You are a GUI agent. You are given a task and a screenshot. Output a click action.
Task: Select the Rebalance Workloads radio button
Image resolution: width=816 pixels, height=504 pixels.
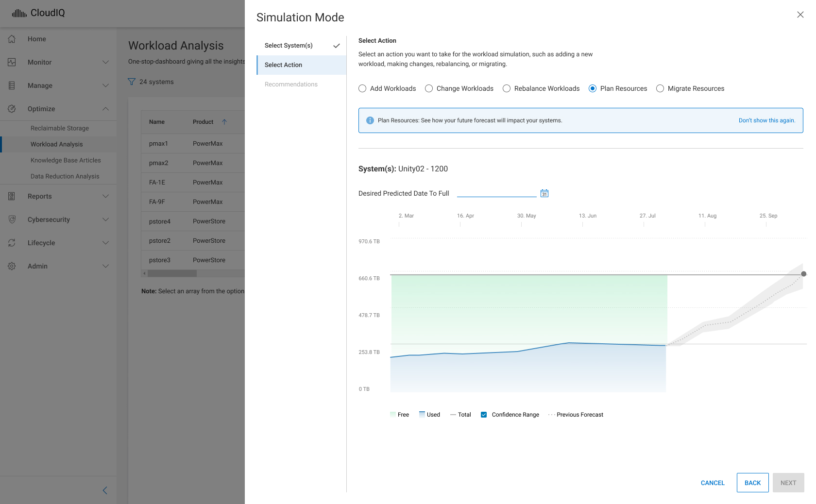click(507, 88)
